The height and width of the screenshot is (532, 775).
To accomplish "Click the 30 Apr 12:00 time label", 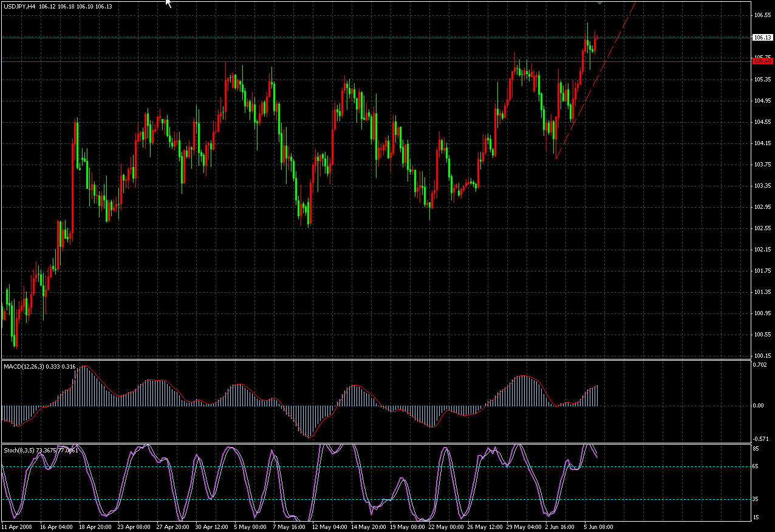I will tap(211, 527).
